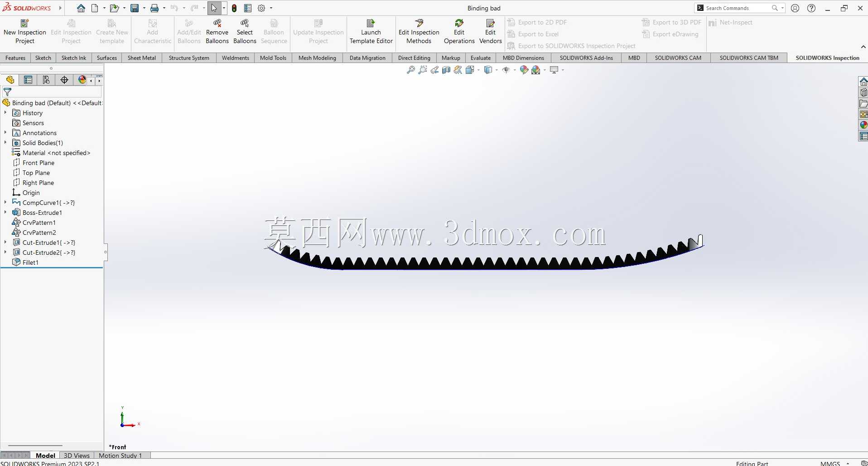Expand the Solid Bodies(1) folder

pos(5,143)
